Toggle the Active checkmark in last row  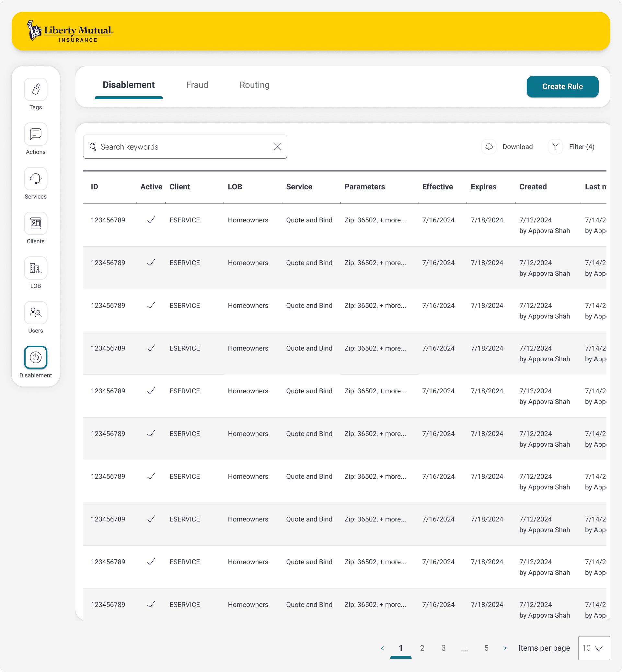pos(151,604)
